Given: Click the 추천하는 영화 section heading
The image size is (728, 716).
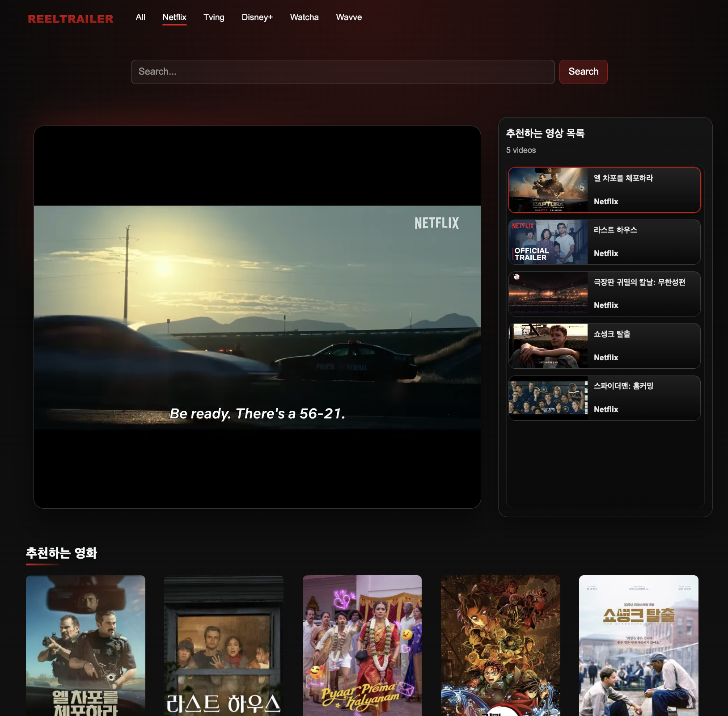Looking at the screenshot, I should [x=61, y=553].
